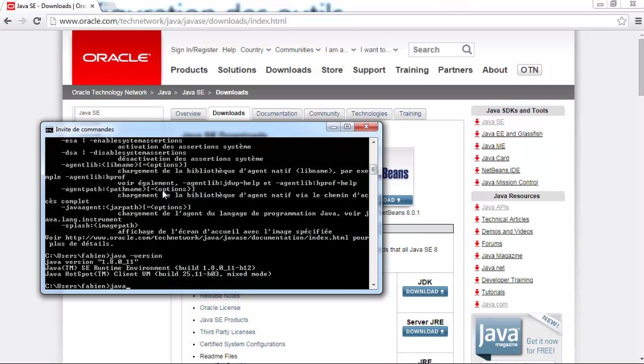Click the red arrow icon beside Java ME
This screenshot has height=364, width=644.
(477, 146)
